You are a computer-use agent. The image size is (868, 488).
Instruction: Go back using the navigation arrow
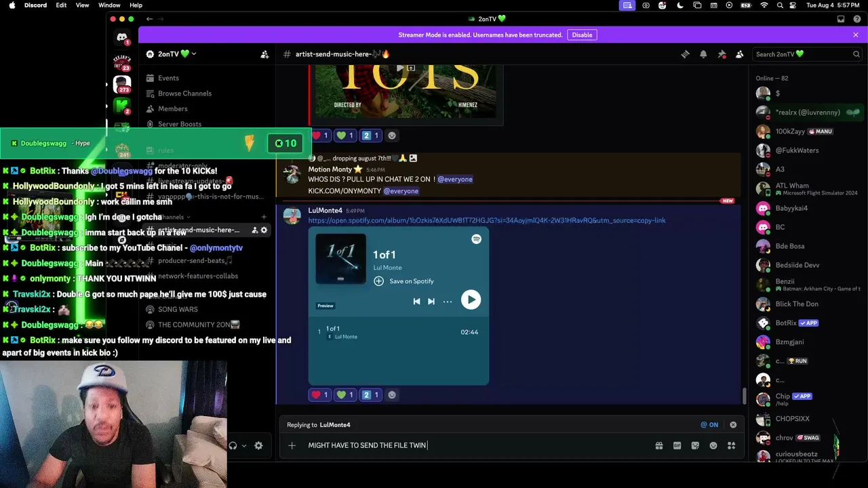point(149,19)
